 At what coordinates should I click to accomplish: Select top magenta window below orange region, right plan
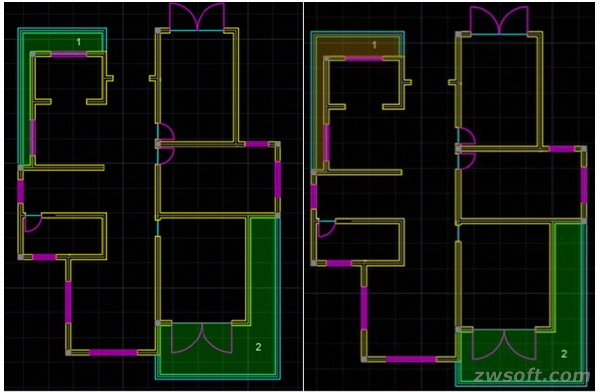[x=364, y=59]
